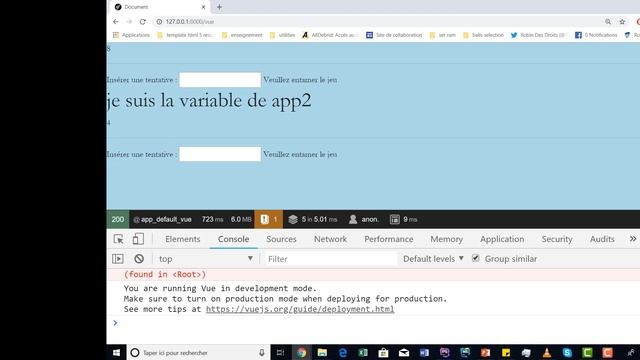Image resolution: width=640 pixels, height=360 pixels.
Task: Switch to the Security tab
Action: coord(557,239)
